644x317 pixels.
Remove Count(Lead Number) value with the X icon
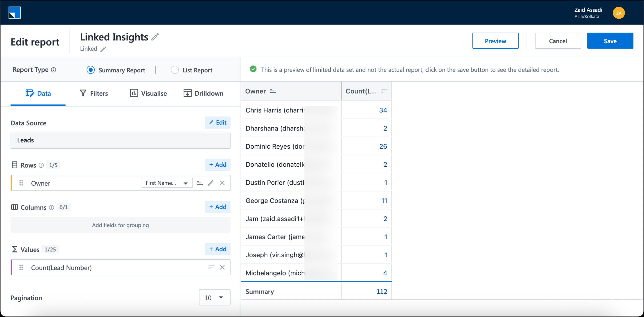coord(222,267)
